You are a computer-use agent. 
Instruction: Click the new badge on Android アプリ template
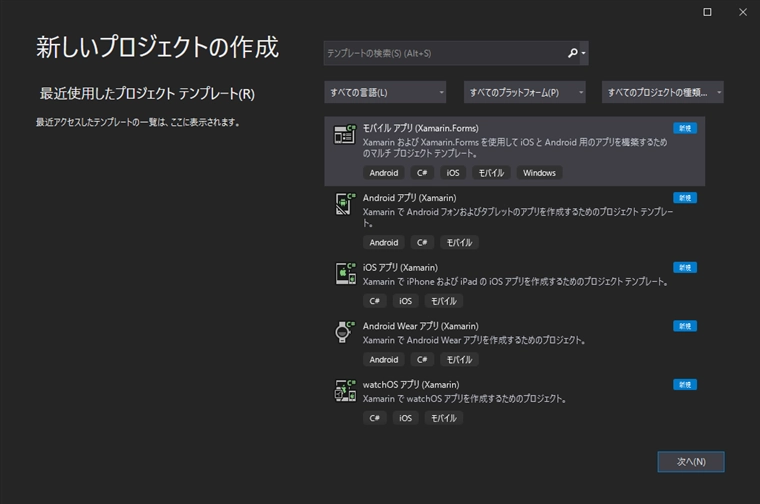coord(685,198)
